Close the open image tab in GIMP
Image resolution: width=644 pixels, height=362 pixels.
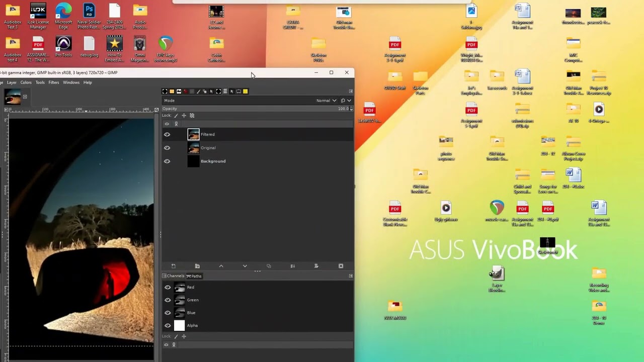25,97
